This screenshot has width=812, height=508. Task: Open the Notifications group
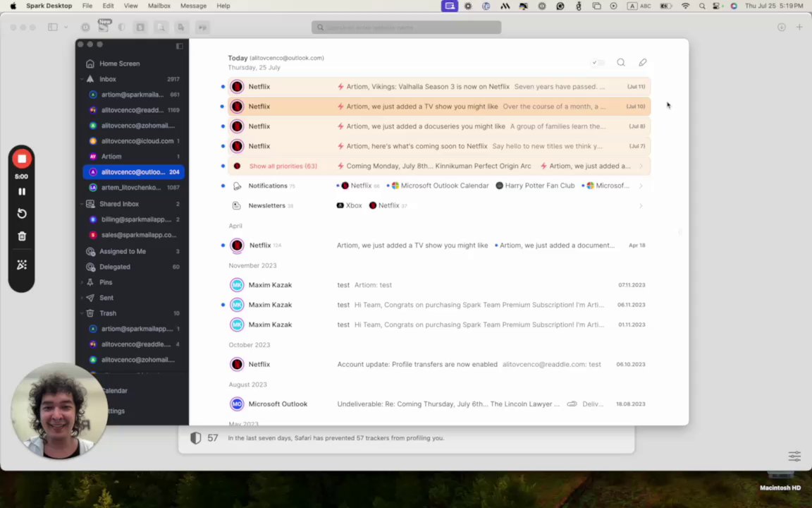[439, 186]
